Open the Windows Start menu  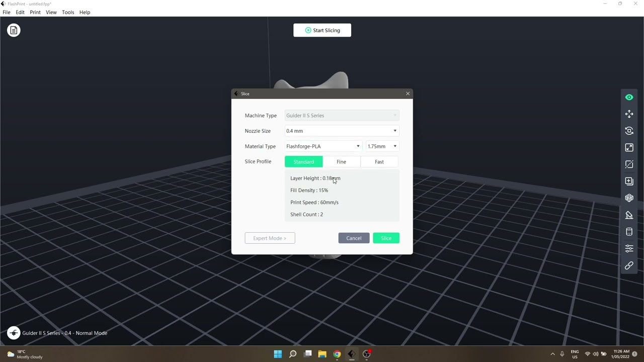tap(278, 354)
